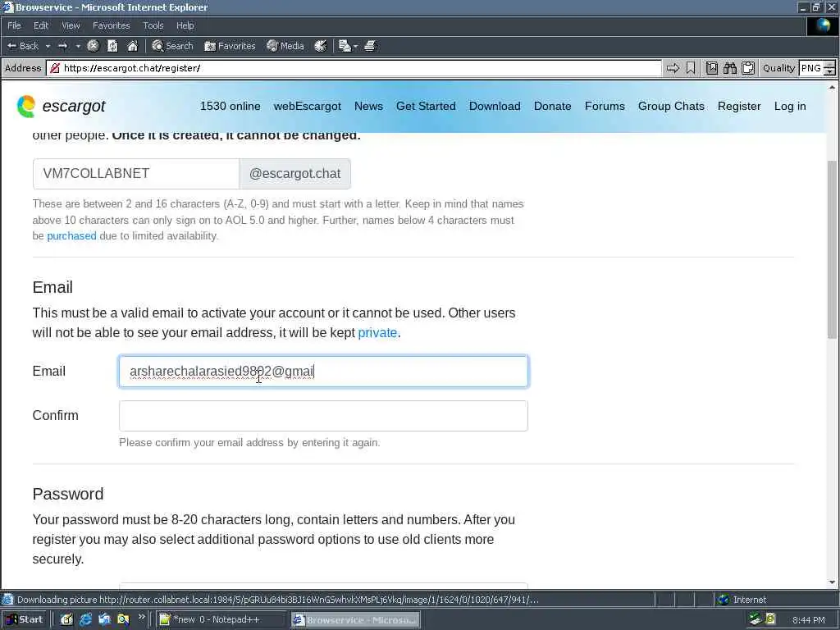
Task: Click the page vertical scrollbar thumb
Action: (x=832, y=249)
